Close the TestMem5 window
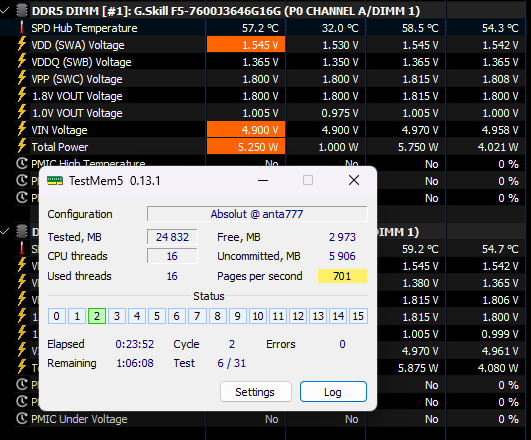The height and width of the screenshot is (440, 531). coord(354,181)
